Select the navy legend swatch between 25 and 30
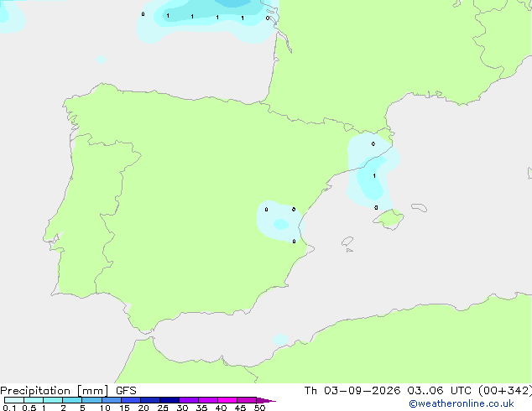This screenshot has height=411, width=532. (169, 400)
